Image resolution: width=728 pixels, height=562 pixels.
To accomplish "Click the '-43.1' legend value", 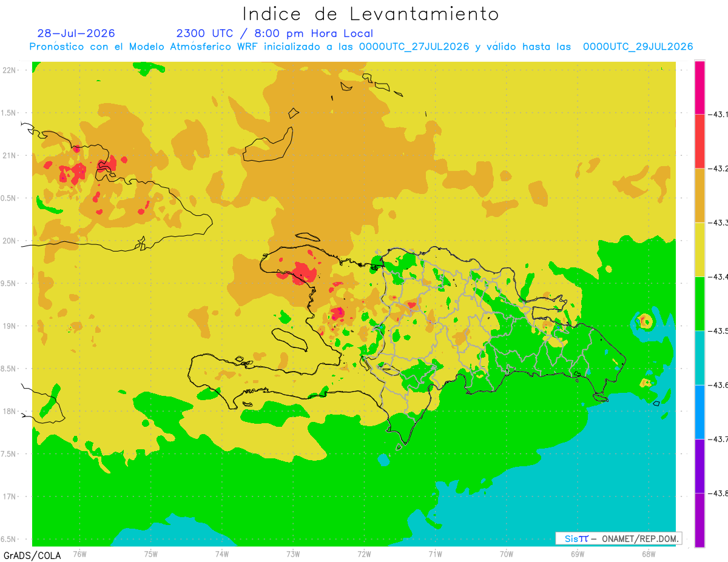I will click(x=718, y=115).
